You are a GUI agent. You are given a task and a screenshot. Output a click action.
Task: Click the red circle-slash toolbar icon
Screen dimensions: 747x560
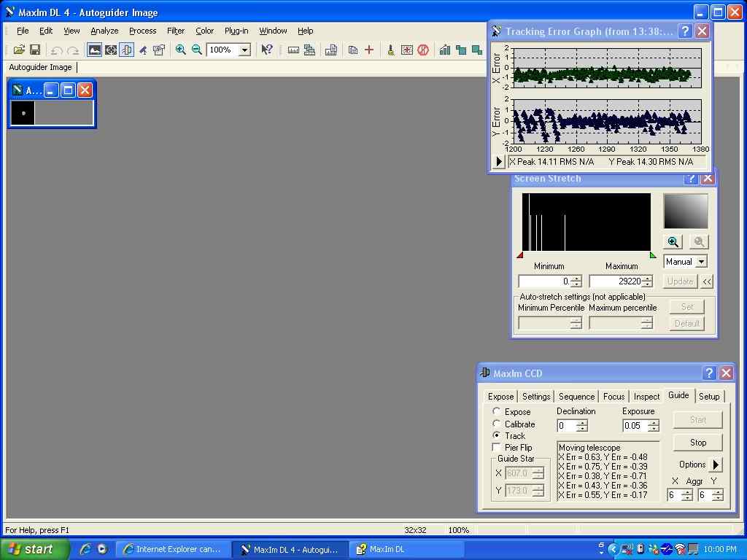[423, 50]
